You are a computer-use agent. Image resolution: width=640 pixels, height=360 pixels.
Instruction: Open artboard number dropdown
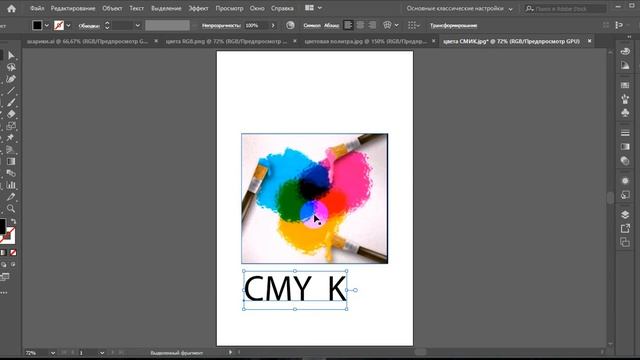(x=102, y=353)
